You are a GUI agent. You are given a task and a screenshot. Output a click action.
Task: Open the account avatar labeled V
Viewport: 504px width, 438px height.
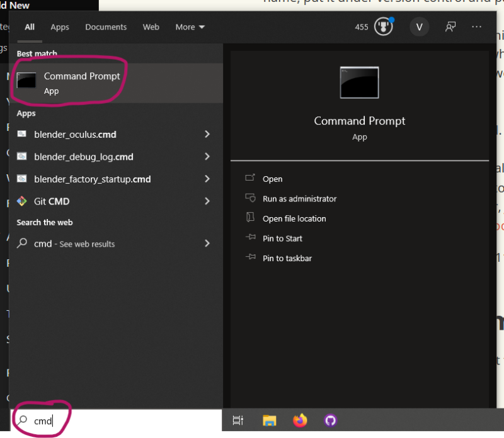(419, 27)
